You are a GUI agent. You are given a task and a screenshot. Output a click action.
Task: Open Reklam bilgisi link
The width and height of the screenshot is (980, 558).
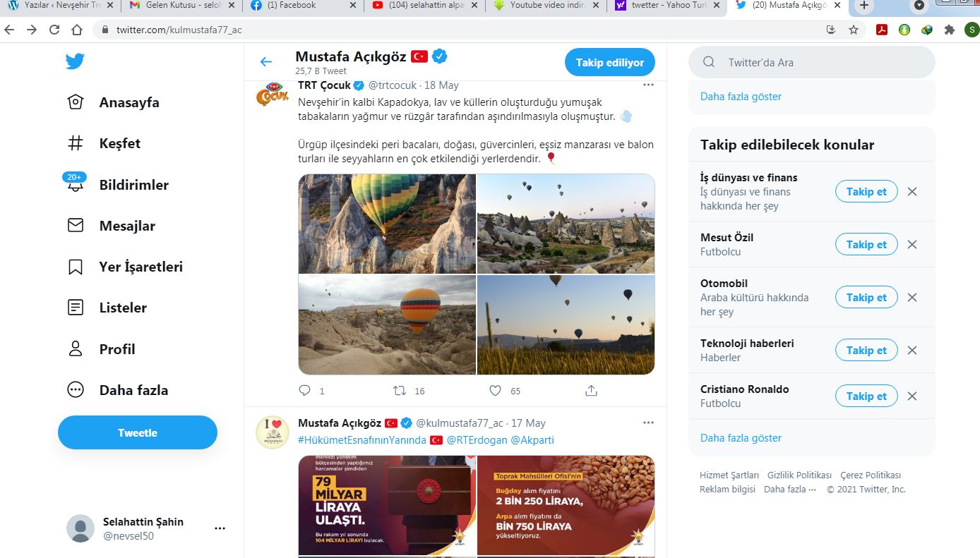pos(727,489)
